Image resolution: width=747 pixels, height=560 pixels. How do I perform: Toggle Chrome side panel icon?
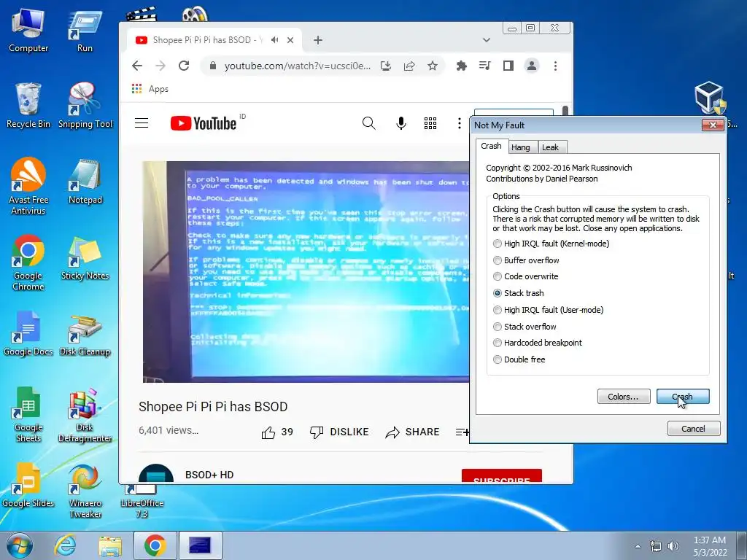[x=508, y=66]
